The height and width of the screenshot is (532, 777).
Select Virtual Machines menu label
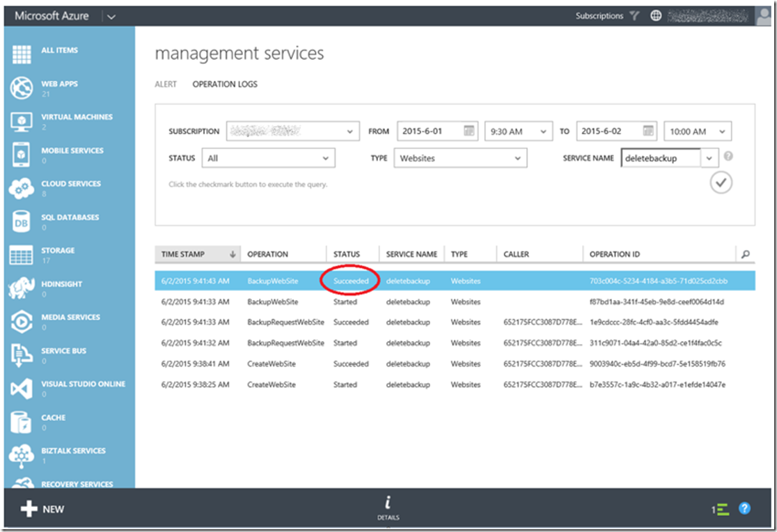(x=77, y=117)
